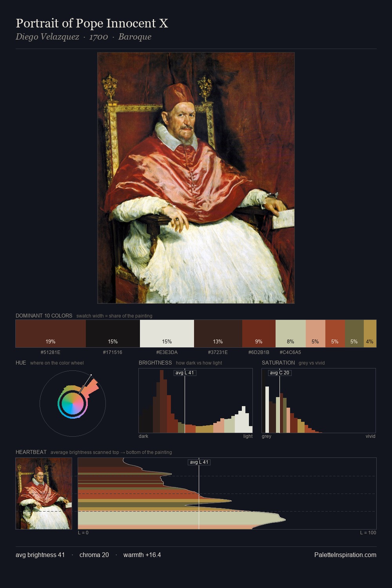Click the 'avg brightness 41' footer stat
This screenshot has width=392, height=588.
point(40,555)
